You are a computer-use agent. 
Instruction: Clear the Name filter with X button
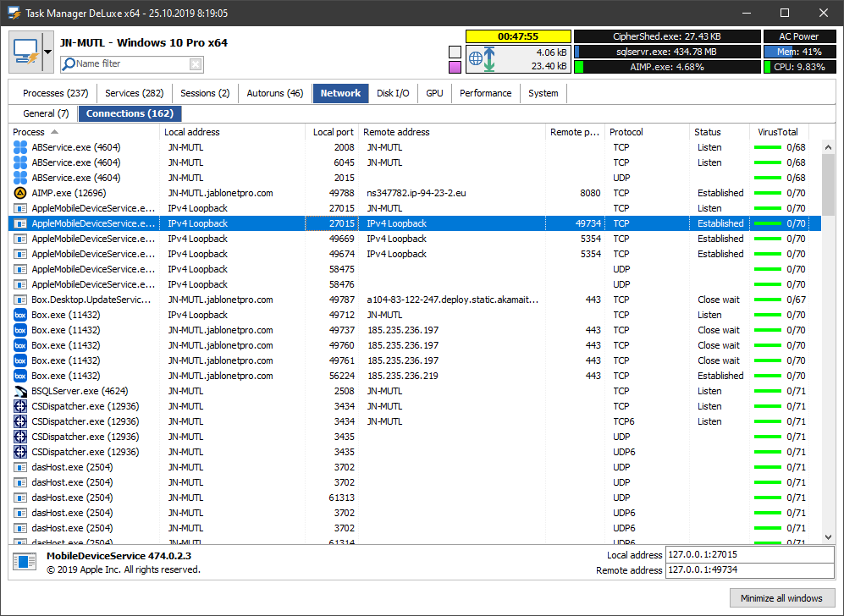tap(196, 64)
